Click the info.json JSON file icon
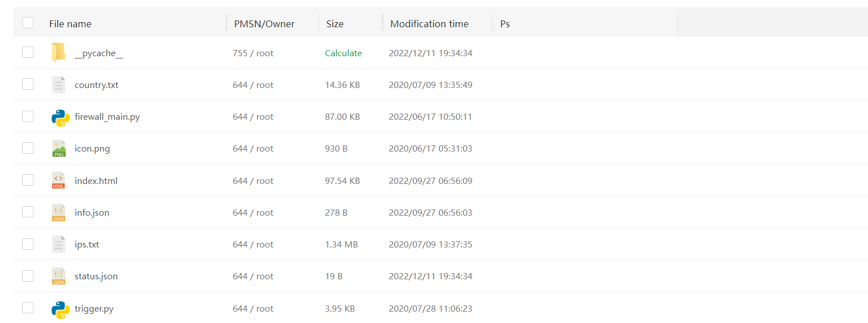 pyautogui.click(x=58, y=213)
